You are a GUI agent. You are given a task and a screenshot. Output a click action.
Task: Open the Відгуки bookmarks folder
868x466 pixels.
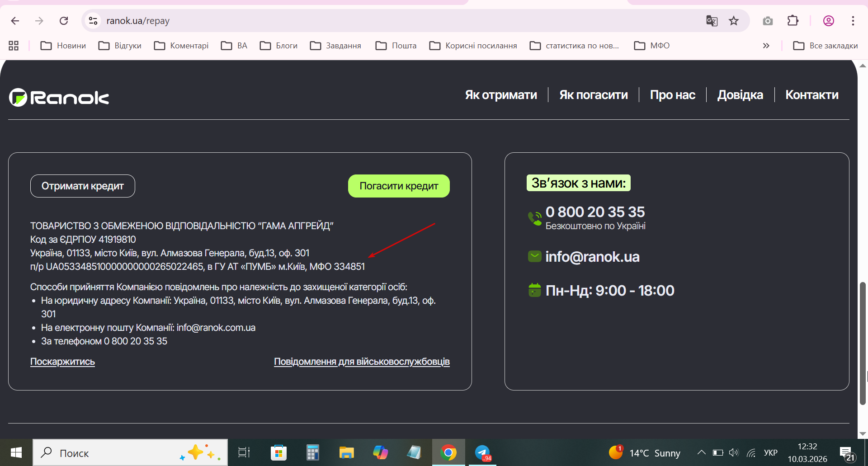pos(120,46)
